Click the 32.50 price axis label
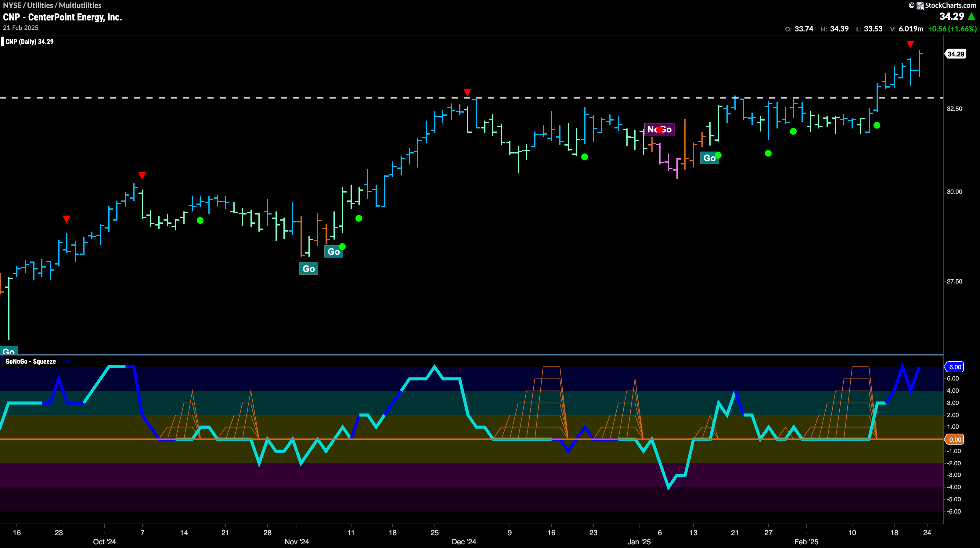 pyautogui.click(x=954, y=109)
